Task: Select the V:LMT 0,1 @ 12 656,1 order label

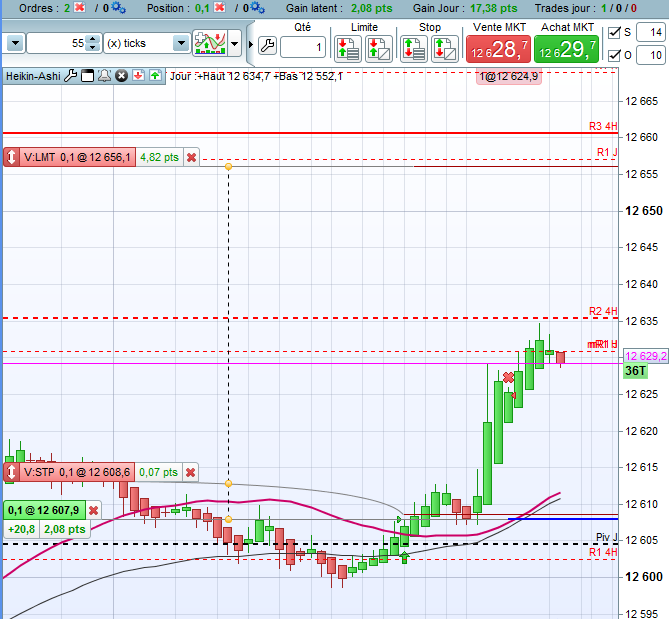Action: 77,157
